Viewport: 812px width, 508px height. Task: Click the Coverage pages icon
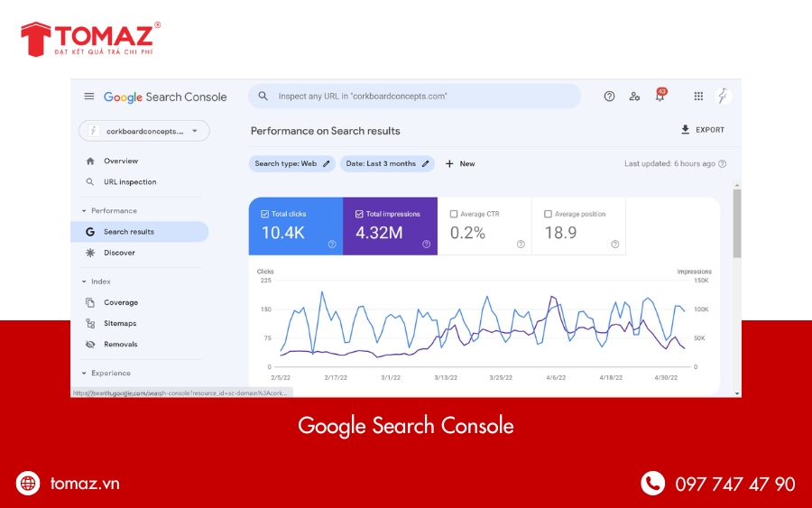pyautogui.click(x=90, y=302)
